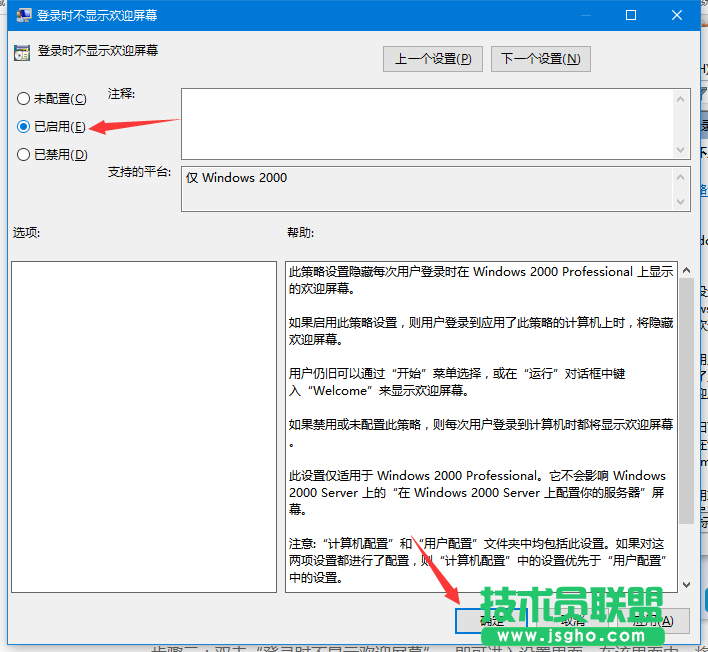Click the 登录时不显示欢迎屏幕 setting heading
Image resolution: width=708 pixels, height=652 pixels.
coord(98,51)
